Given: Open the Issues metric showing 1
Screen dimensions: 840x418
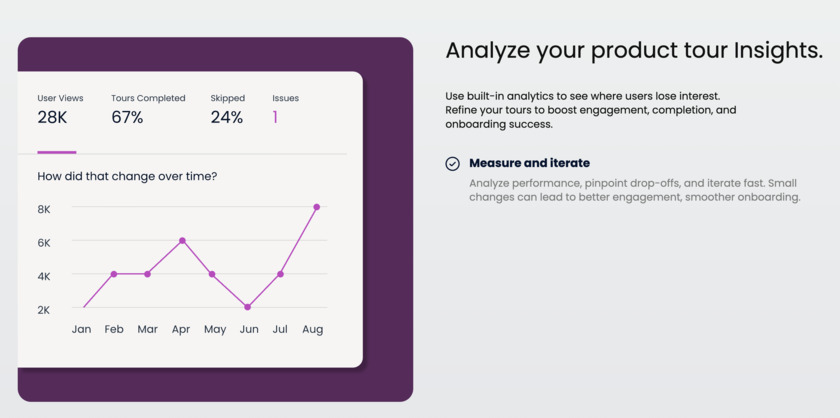Looking at the screenshot, I should click(x=285, y=109).
